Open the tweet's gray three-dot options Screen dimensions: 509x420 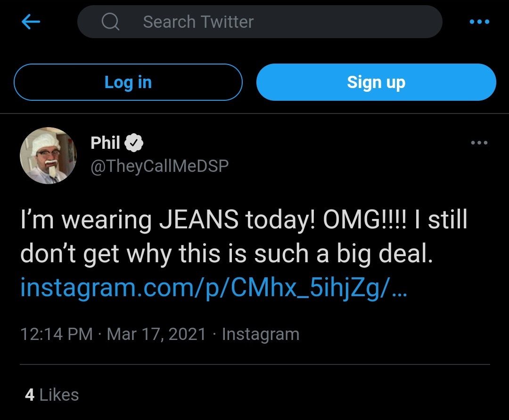pos(479,143)
